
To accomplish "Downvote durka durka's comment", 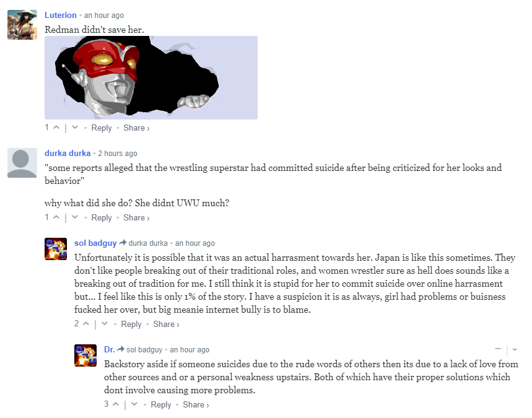I will pos(75,217).
